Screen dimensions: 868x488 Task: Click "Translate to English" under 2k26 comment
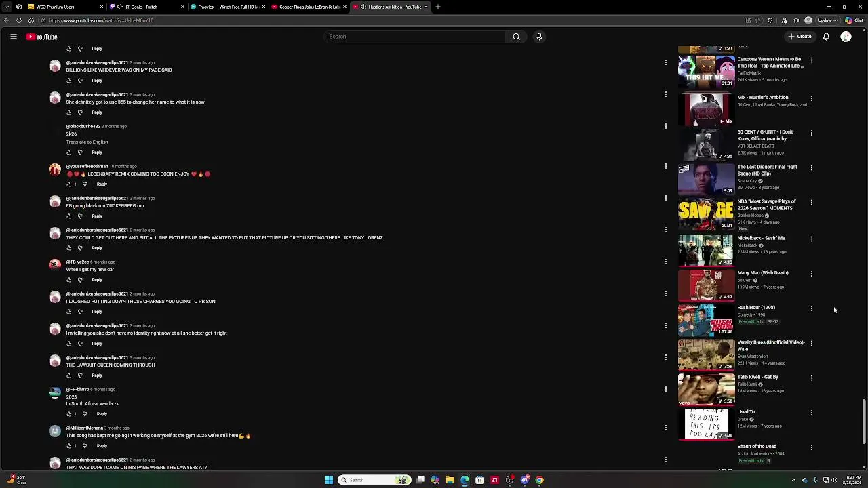(87, 142)
